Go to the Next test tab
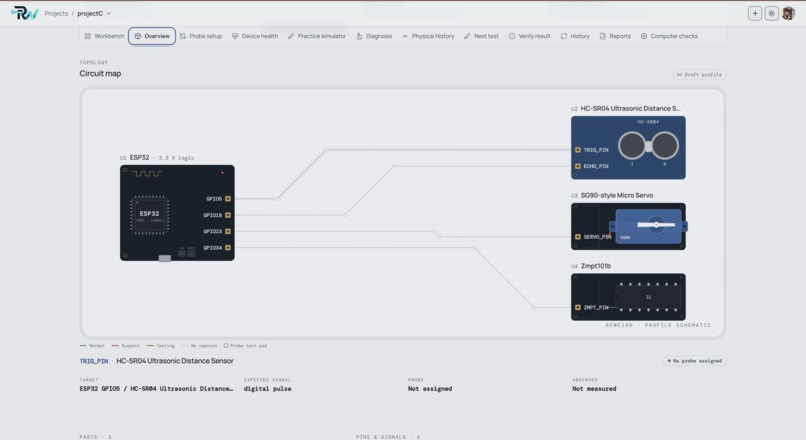 pos(481,36)
